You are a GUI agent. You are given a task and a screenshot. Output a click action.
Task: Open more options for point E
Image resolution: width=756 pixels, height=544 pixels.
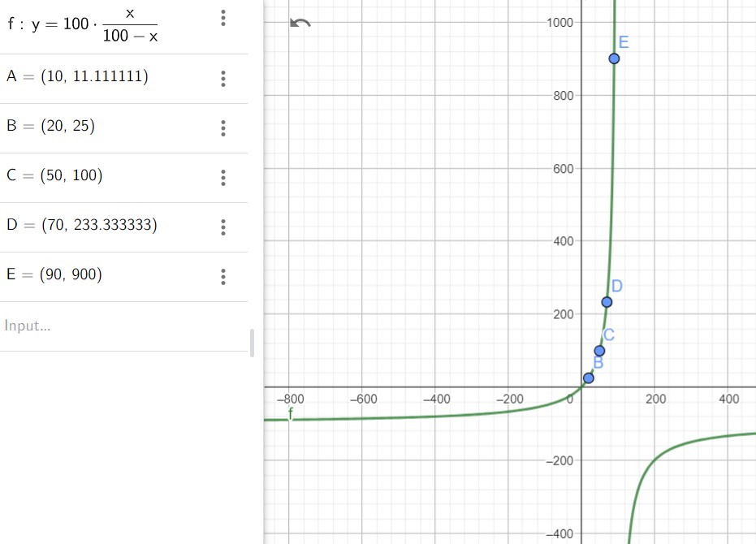[222, 277]
